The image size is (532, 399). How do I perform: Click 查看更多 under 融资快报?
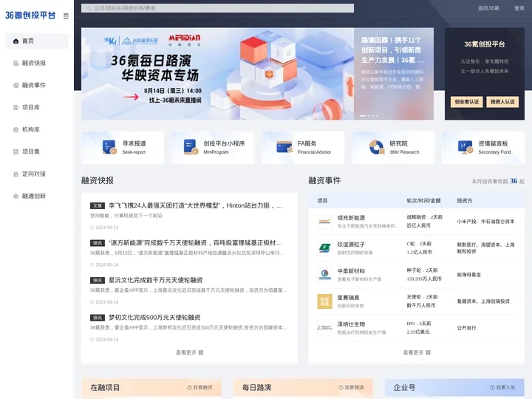click(x=186, y=352)
